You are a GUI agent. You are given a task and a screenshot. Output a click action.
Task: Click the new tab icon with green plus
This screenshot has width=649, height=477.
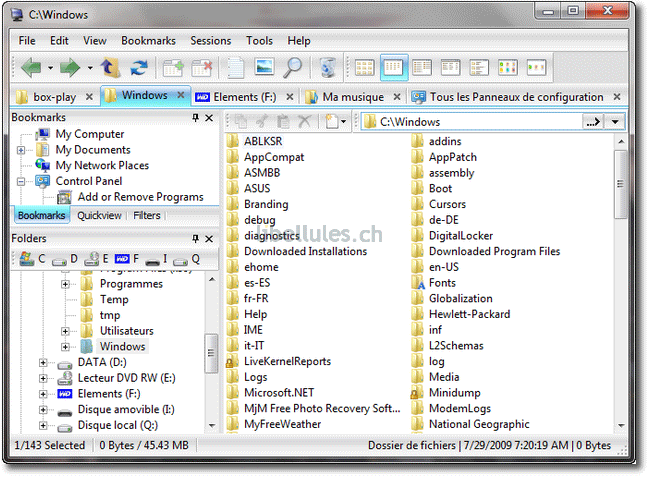pyautogui.click(x=173, y=67)
